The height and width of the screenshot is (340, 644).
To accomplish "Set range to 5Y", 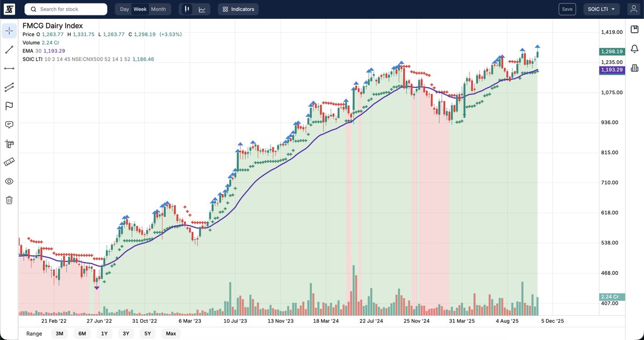I will coord(148,334).
